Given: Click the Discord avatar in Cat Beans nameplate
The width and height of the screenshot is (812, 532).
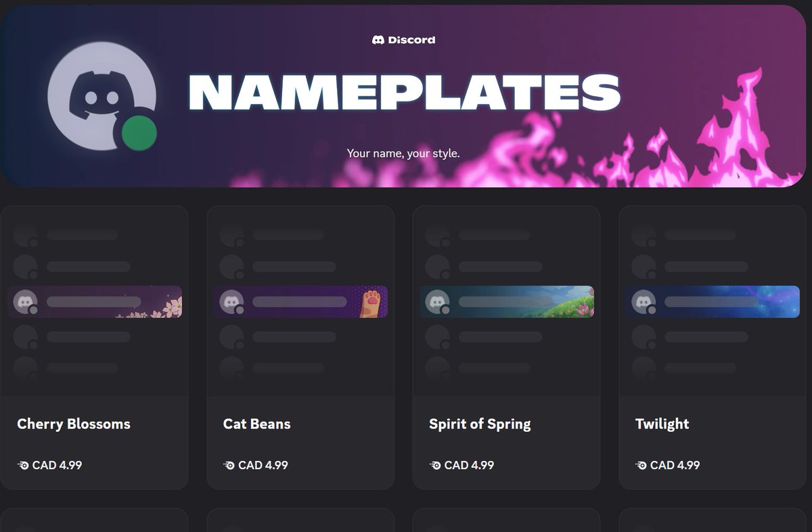Looking at the screenshot, I should (x=231, y=302).
